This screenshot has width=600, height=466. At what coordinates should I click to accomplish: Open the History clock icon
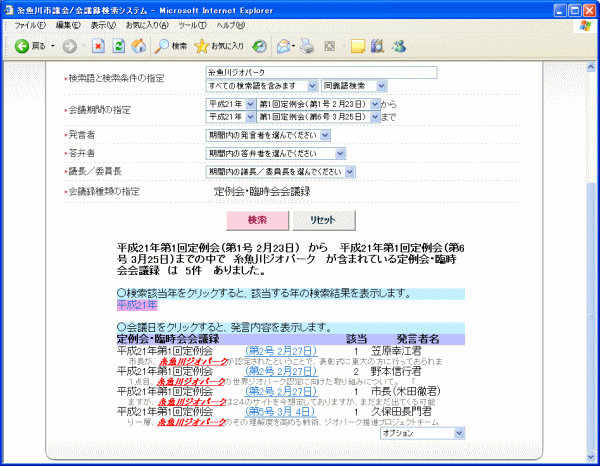[x=259, y=47]
